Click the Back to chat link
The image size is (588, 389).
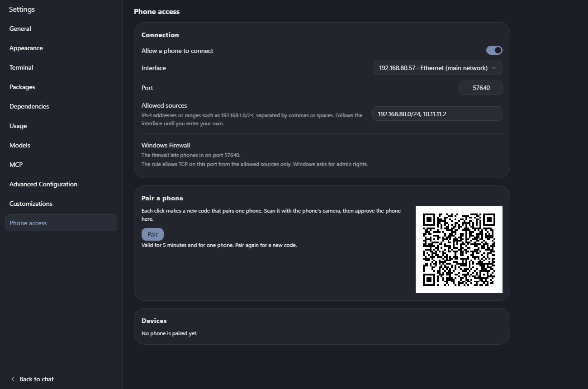36,379
